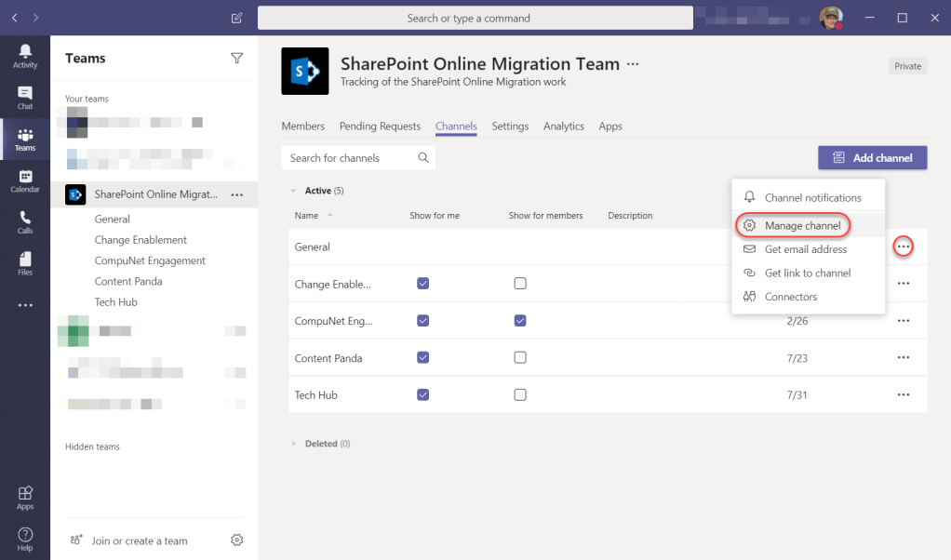The height and width of the screenshot is (560, 951).
Task: Open the Activity feed icon
Action: click(x=25, y=56)
